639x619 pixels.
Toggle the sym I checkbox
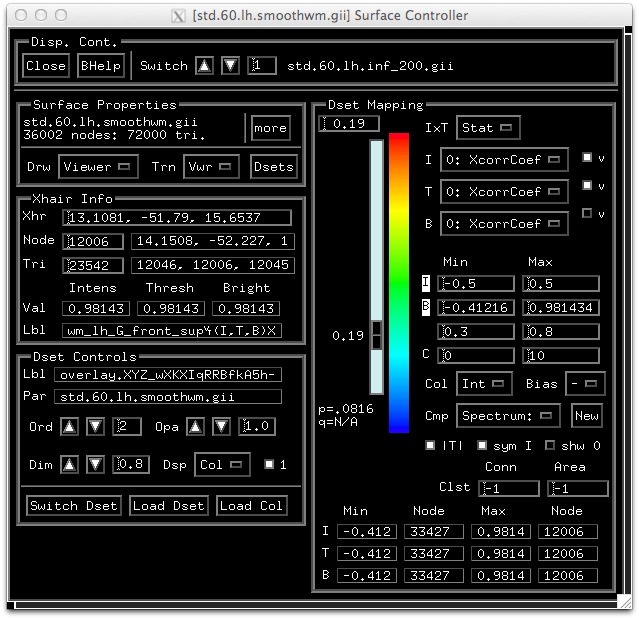click(x=482, y=445)
